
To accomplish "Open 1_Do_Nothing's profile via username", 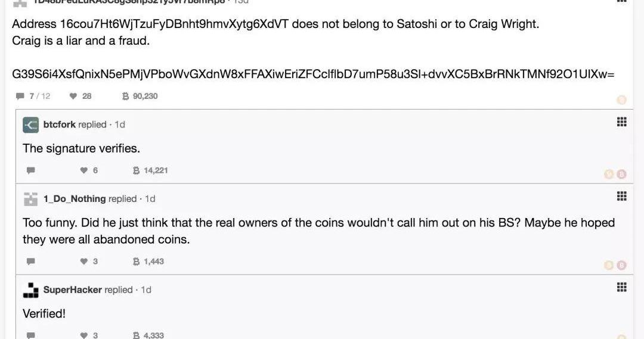I will (75, 198).
